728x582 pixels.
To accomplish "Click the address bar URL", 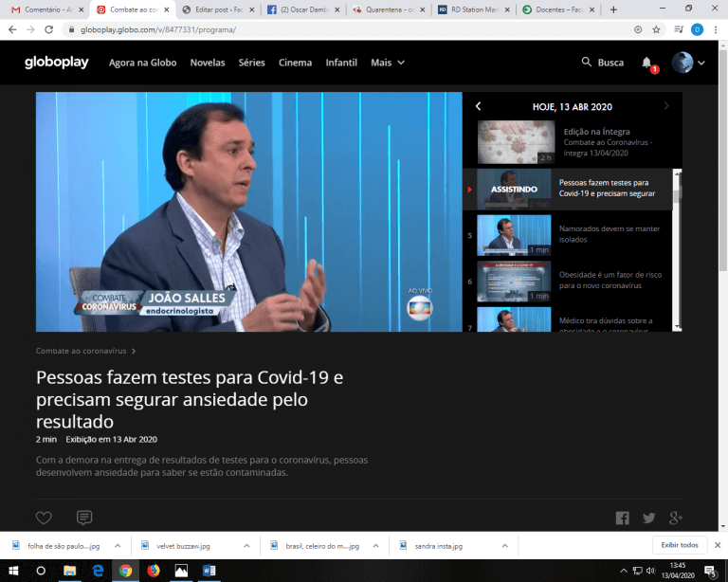I will coord(158,29).
